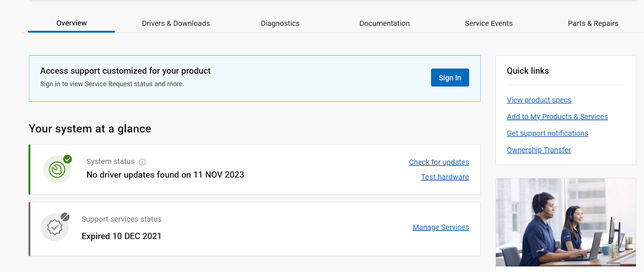Click the System status info icon
The image size is (644, 272).
click(142, 162)
